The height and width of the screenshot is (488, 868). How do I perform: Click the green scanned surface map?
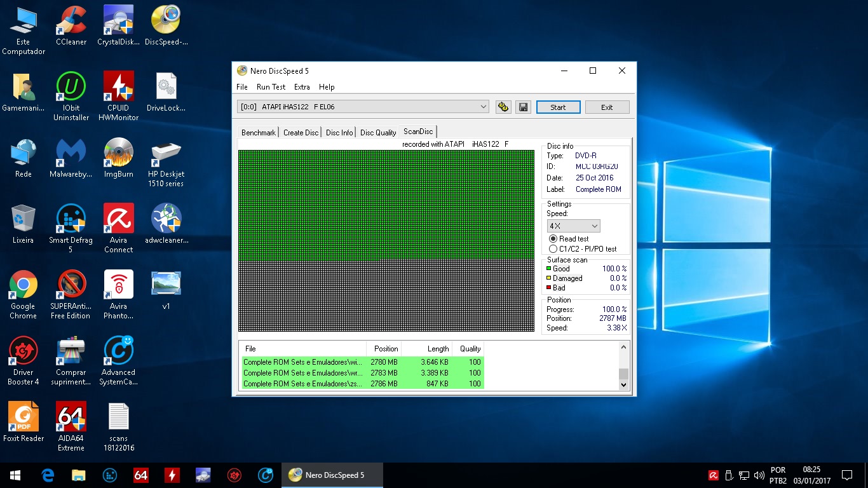(x=386, y=205)
